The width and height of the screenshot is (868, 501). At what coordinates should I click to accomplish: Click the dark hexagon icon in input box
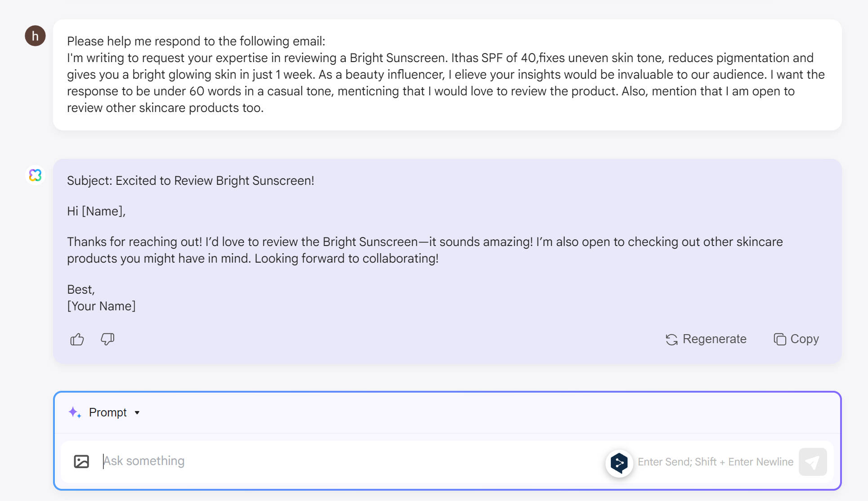point(619,462)
